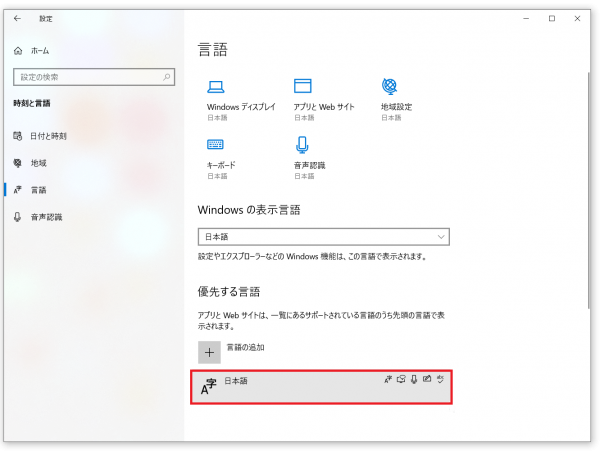Expand the Windows の表示言語 dropdown

pos(324,237)
